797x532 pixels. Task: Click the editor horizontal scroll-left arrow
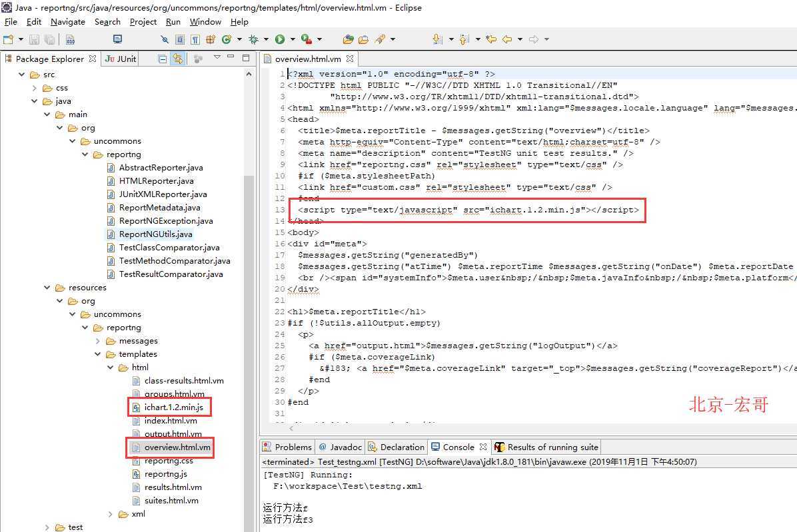coord(291,429)
